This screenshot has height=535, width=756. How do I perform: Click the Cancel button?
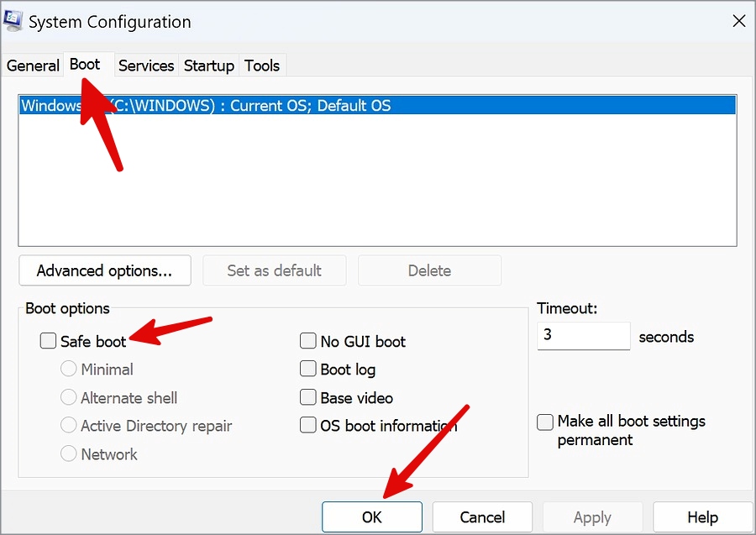coord(482,517)
